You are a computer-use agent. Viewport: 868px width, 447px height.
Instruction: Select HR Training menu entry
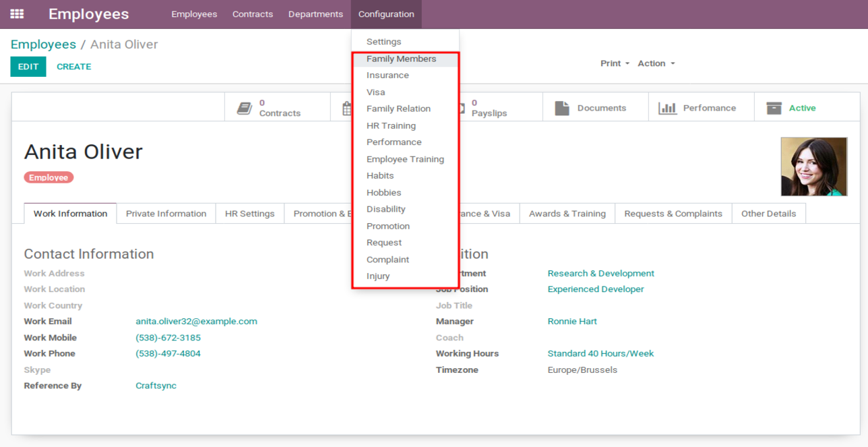point(391,125)
